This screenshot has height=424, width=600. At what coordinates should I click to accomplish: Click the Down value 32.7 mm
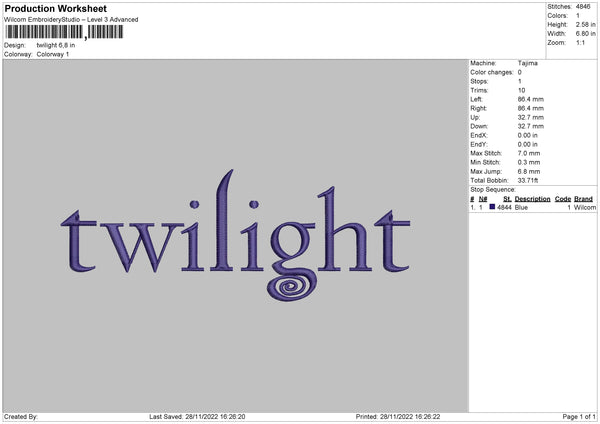coord(530,126)
